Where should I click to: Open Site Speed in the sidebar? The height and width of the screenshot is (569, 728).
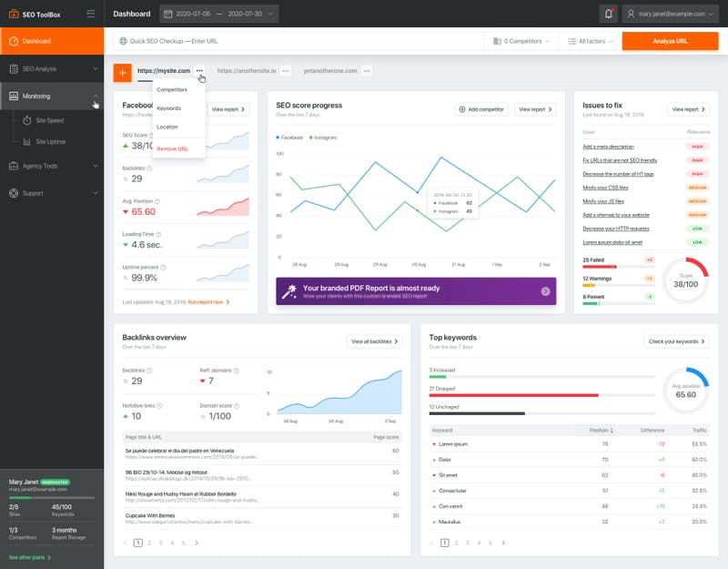tap(49, 120)
